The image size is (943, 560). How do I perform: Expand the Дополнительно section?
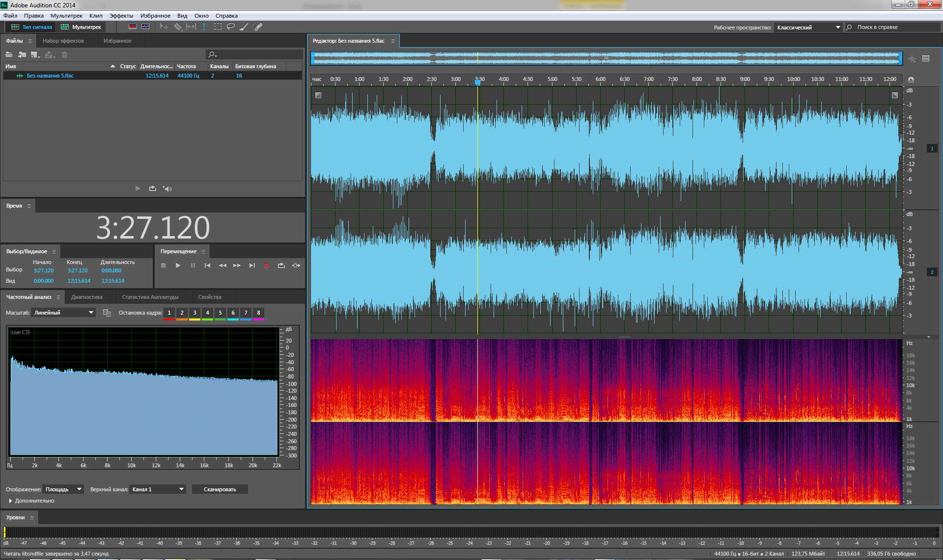[11, 501]
